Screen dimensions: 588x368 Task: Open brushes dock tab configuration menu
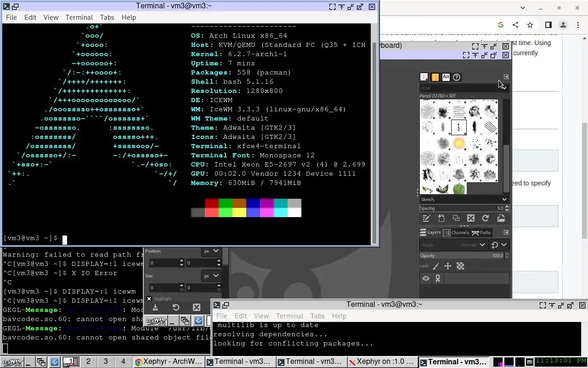506,77
